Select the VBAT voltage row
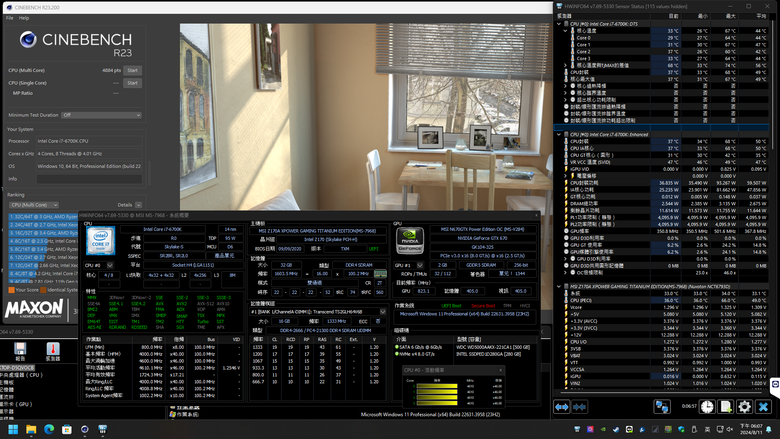The width and height of the screenshot is (780, 439). pos(663,355)
